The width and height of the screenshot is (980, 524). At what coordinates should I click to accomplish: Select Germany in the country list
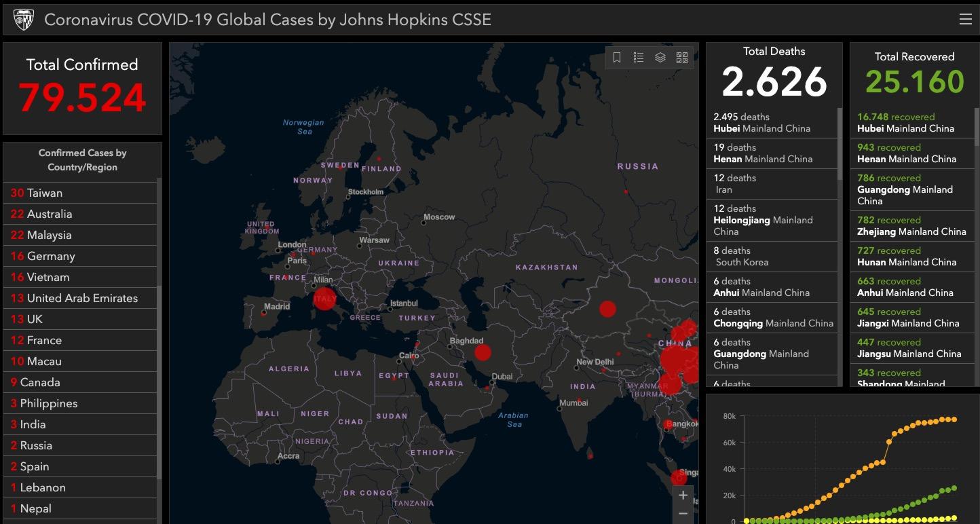tap(79, 256)
